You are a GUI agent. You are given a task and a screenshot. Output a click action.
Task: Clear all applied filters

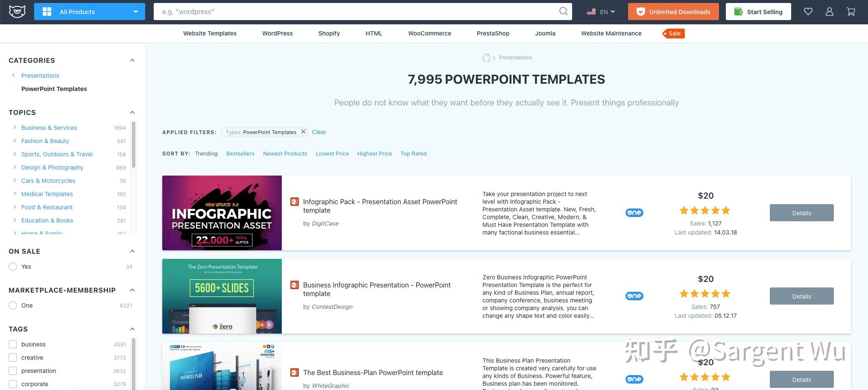(x=319, y=132)
